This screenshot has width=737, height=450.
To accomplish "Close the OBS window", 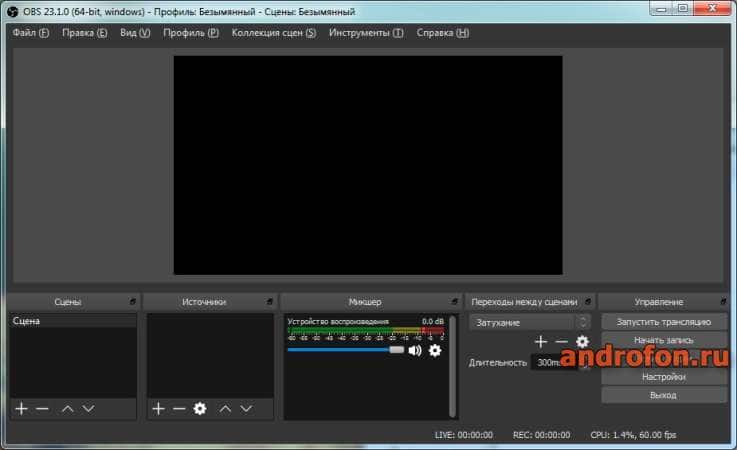I will pos(712,8).
